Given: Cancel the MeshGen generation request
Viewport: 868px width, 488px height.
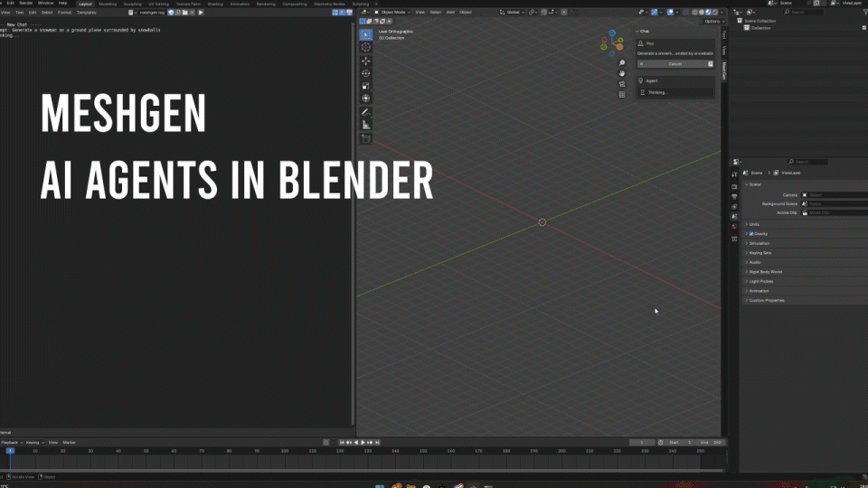Looking at the screenshot, I should coord(675,64).
